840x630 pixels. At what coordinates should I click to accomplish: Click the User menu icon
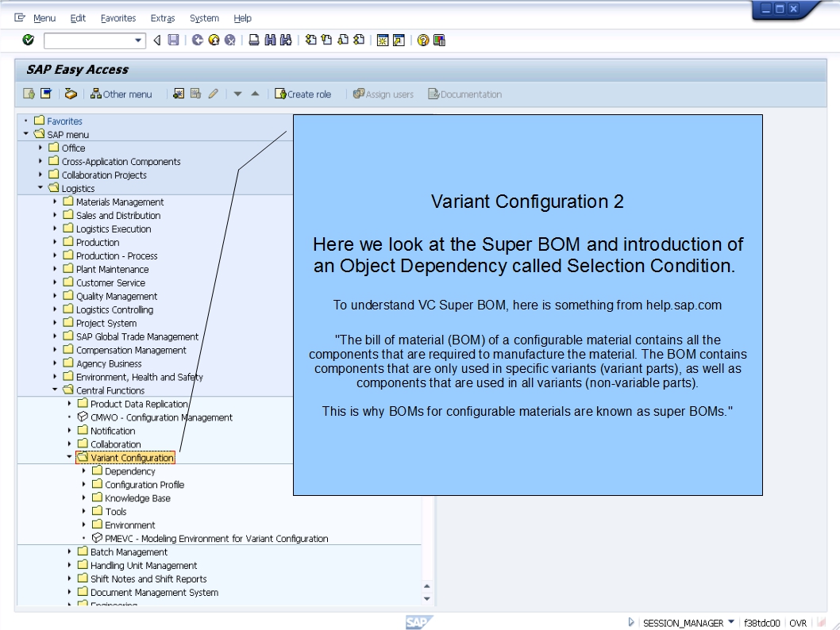pos(29,94)
